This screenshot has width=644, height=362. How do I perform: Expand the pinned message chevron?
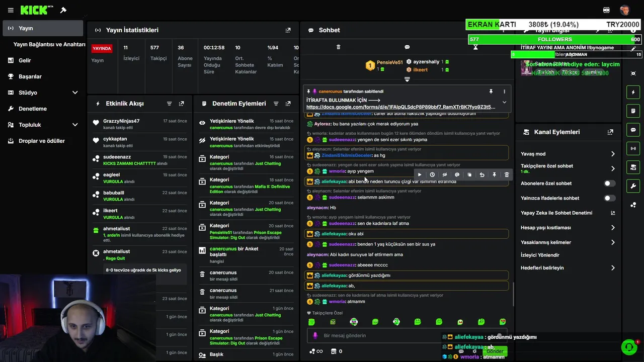click(x=504, y=103)
